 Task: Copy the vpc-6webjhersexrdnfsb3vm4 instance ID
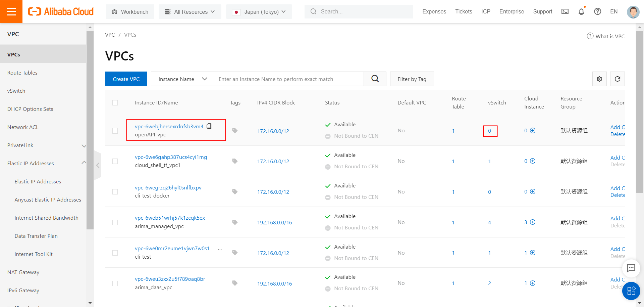click(x=209, y=126)
